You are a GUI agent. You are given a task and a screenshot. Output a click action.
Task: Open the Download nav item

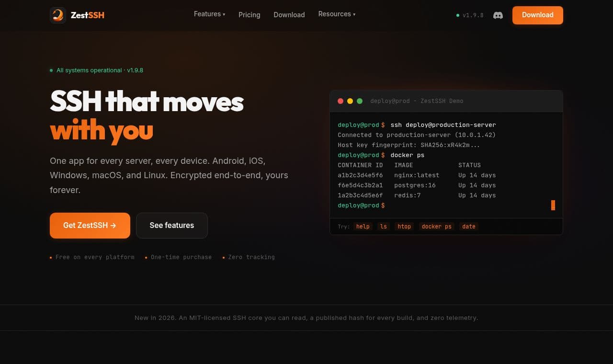289,15
